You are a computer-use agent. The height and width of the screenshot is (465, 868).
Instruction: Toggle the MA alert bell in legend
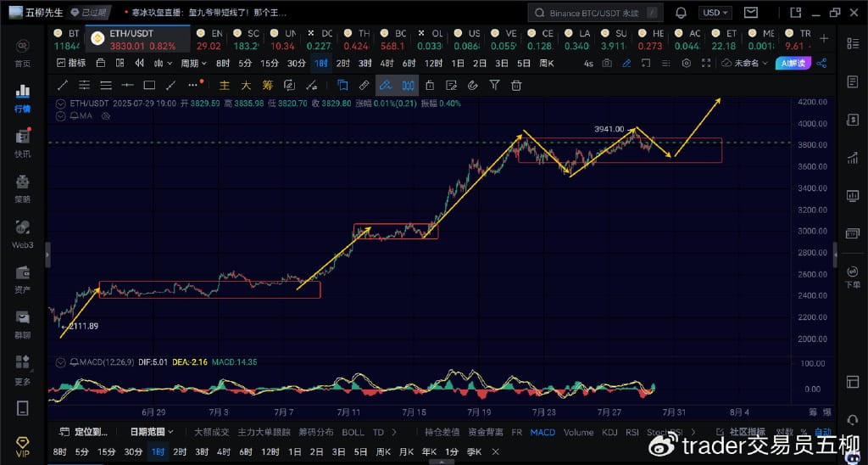tap(74, 116)
